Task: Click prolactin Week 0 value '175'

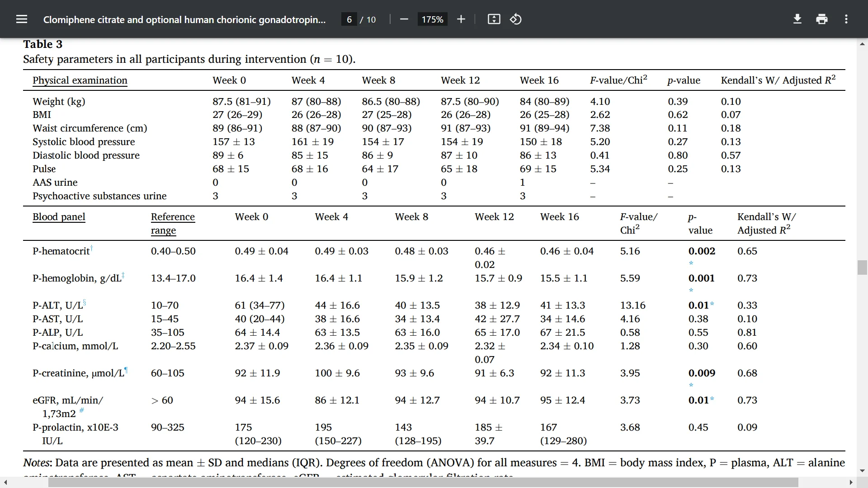Action: tap(243, 427)
